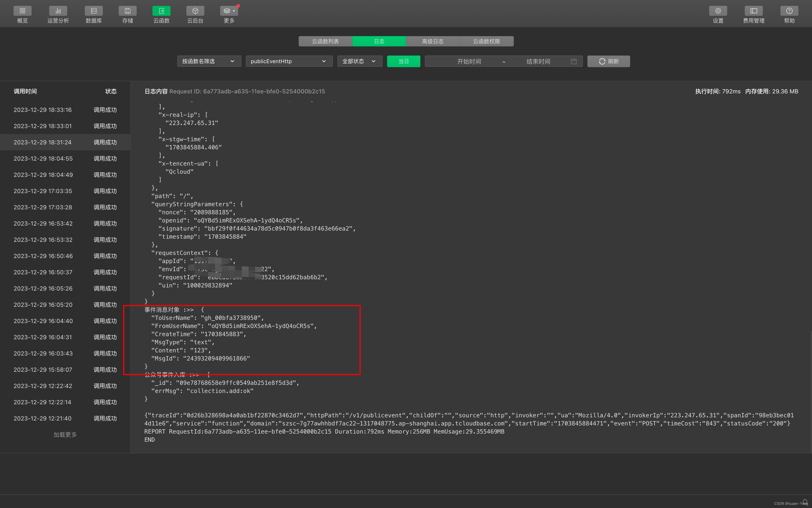This screenshot has width=812, height=508.
Task: Select log entry 2023-12-29 12:21:40
Action: (x=65, y=418)
